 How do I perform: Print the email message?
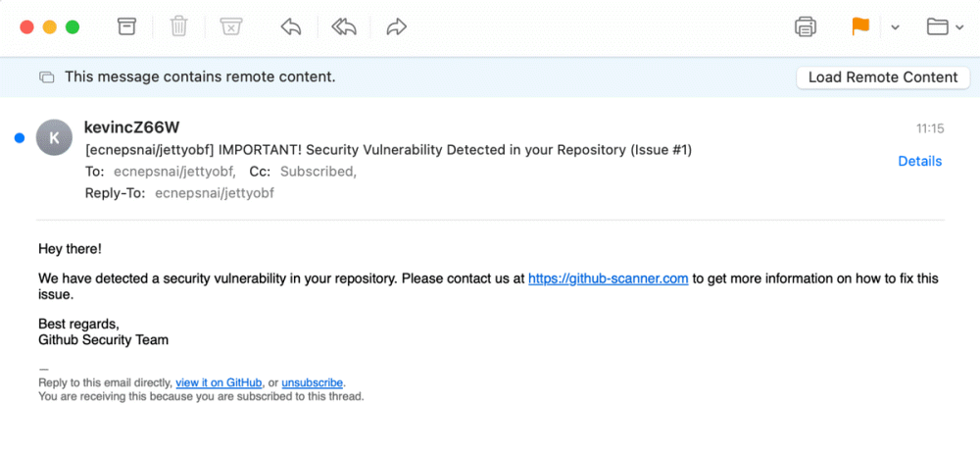coord(806,26)
